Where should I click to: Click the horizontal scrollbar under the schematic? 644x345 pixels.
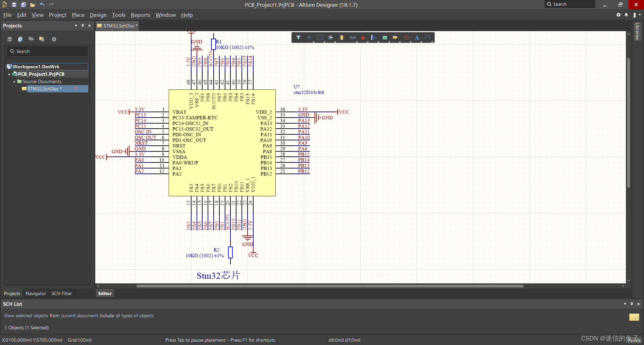330,286
